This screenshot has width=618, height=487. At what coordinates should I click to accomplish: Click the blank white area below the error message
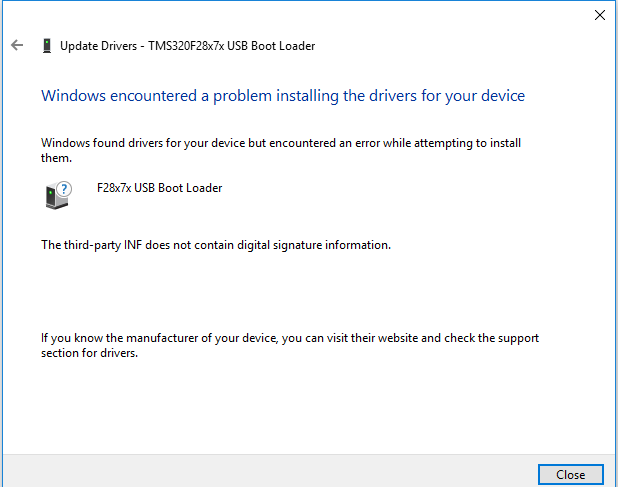click(300, 290)
